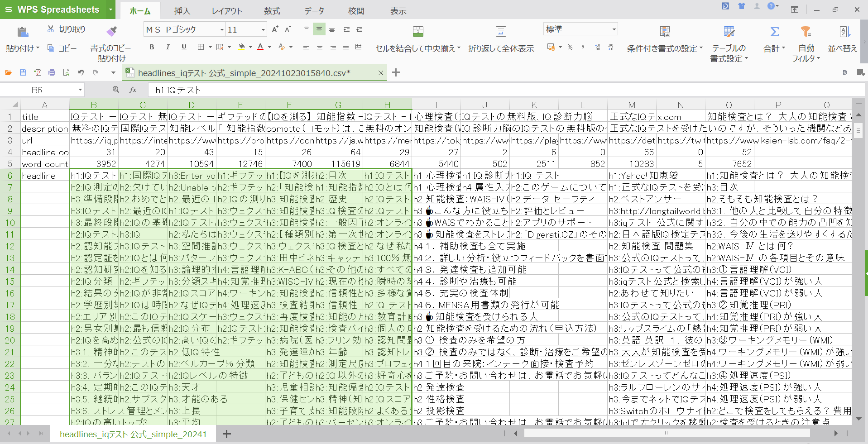
Task: Expand the Name Box dropdown showing B6
Action: pyautogui.click(x=80, y=90)
